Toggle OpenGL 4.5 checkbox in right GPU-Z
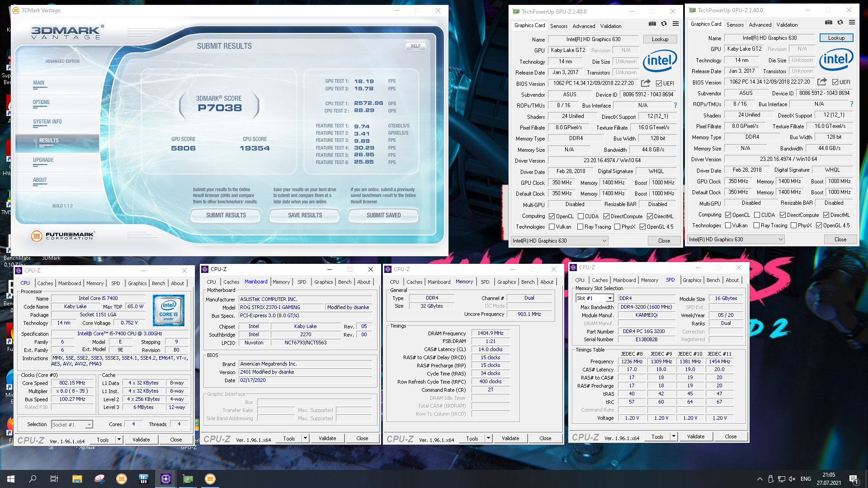Screen dimensions: 868x488 [x=819, y=225]
